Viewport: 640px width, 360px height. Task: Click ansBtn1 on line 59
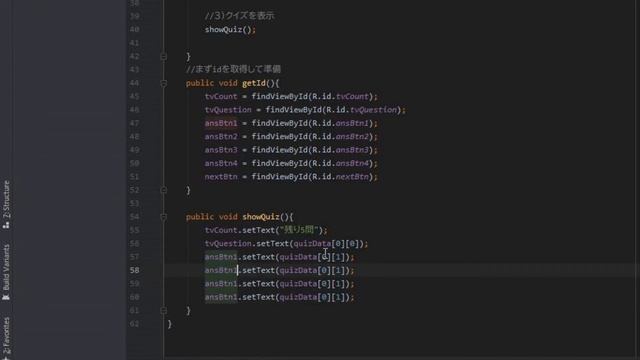click(221, 284)
